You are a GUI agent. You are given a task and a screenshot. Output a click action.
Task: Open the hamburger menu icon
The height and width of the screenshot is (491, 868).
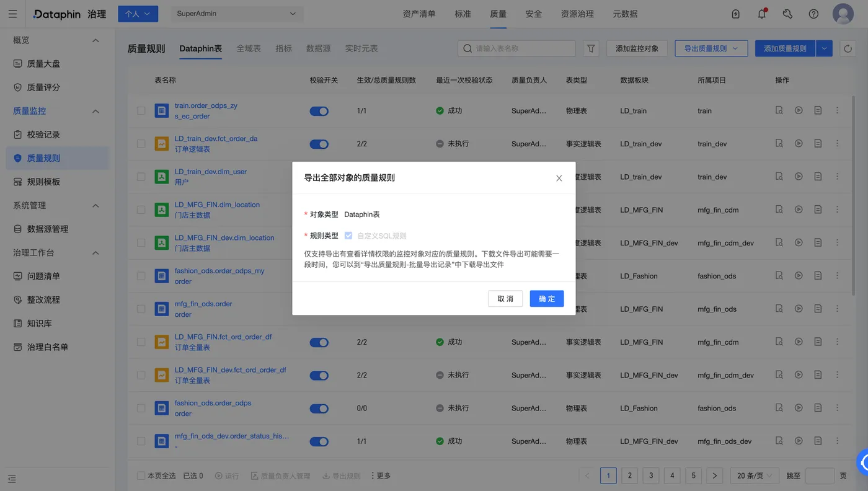[12, 14]
